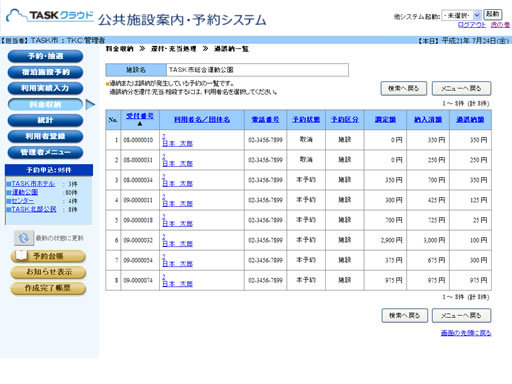The height and width of the screenshot is (384, 512).
Task: Click the 作成完了帳票 button
Action: pos(48,288)
